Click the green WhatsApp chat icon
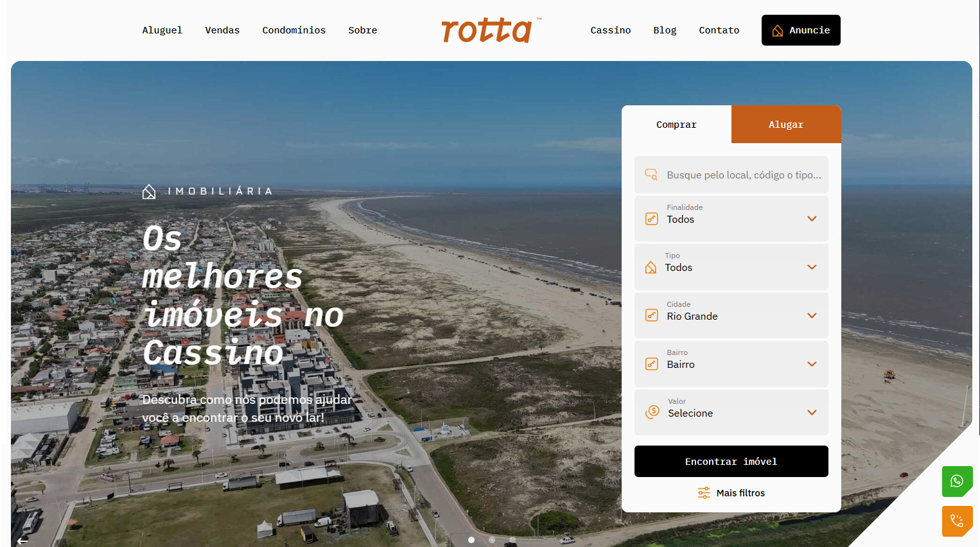Image resolution: width=980 pixels, height=547 pixels. coord(957,481)
